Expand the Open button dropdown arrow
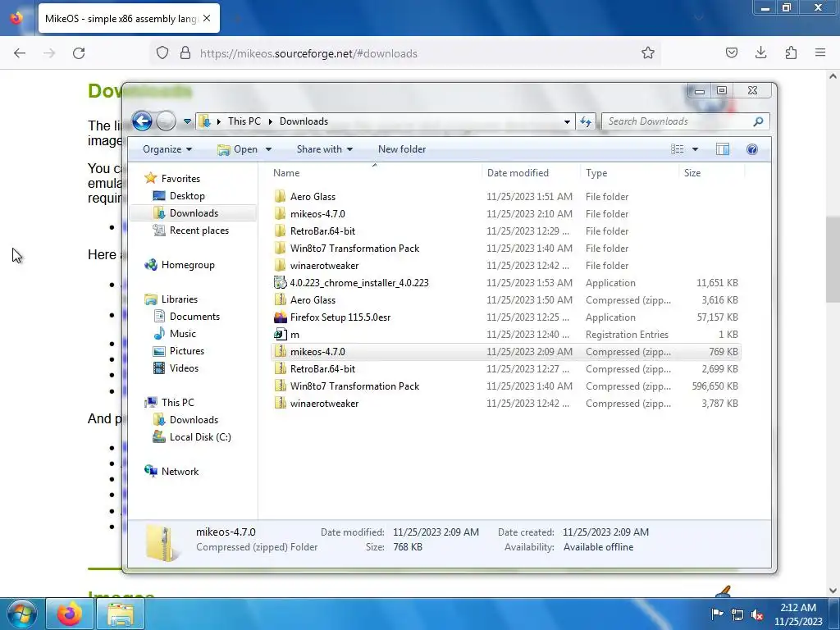Viewport: 840px width, 630px height. click(268, 149)
